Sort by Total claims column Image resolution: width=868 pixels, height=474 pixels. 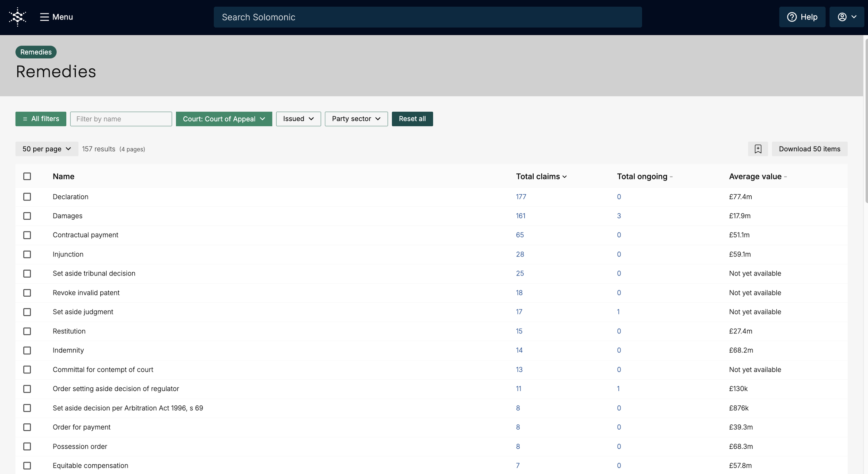coord(541,177)
